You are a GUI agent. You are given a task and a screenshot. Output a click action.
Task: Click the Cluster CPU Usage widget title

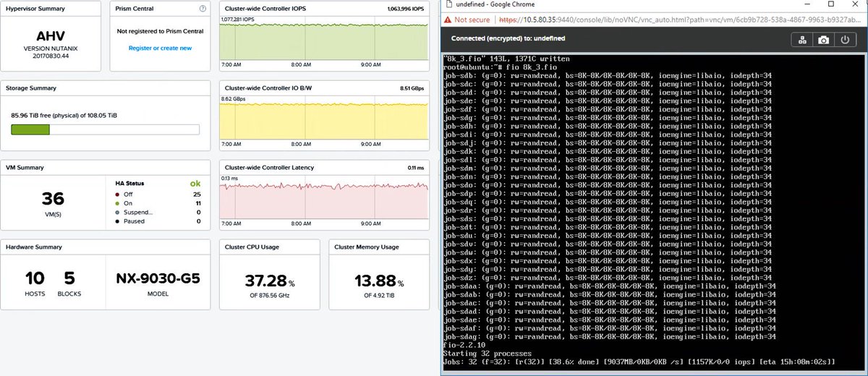click(x=252, y=247)
